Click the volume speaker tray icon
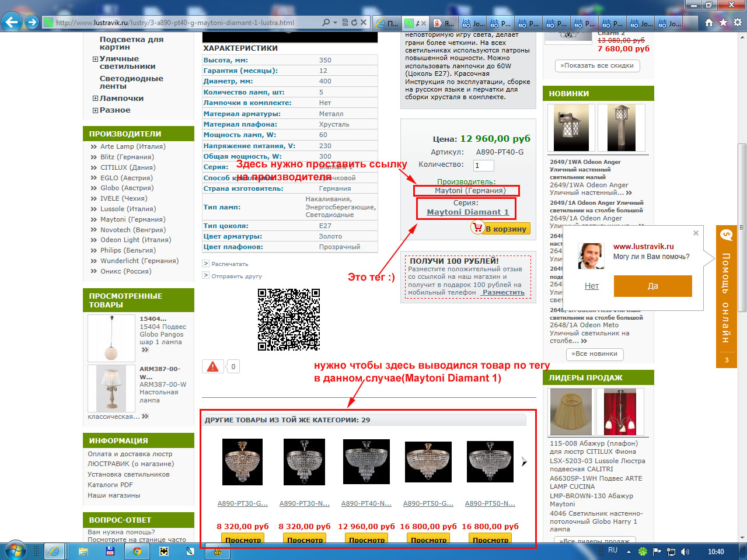Screen dimensions: 747x560 [x=685, y=552]
